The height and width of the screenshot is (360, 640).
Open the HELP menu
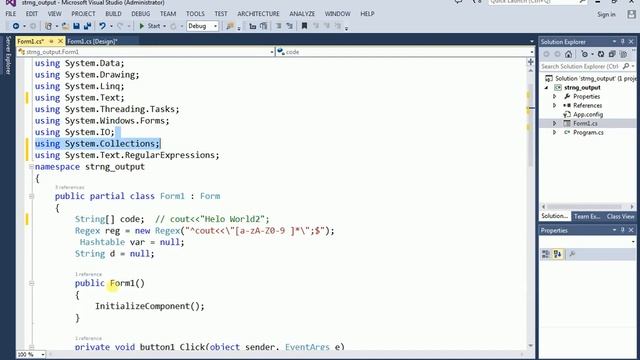coord(367,13)
